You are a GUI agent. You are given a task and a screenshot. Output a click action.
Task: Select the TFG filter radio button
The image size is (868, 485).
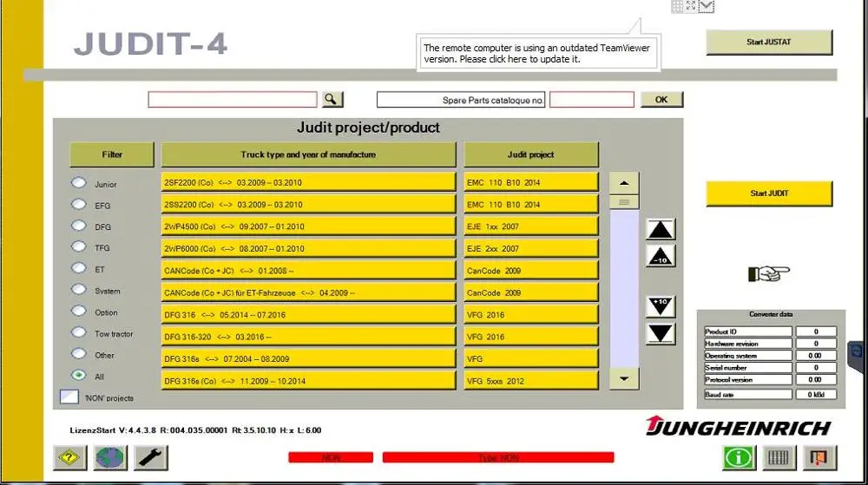coord(79,246)
